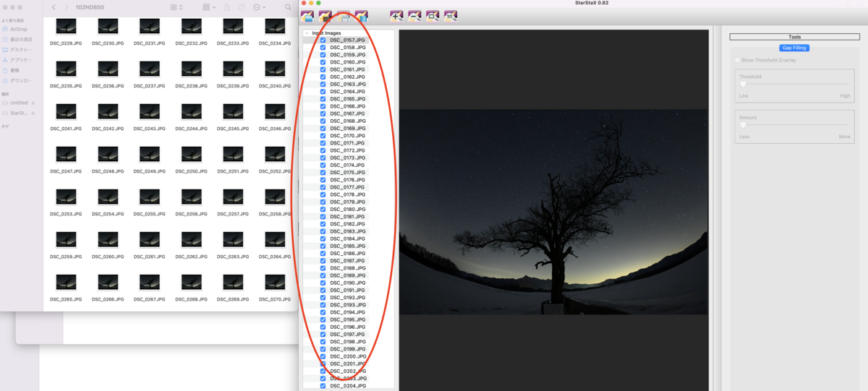Open デスクトップ in the Finder sidebar
The width and height of the screenshot is (868, 391).
pos(17,50)
